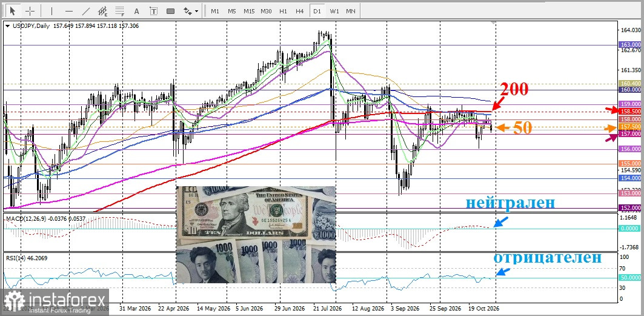Image resolution: width=644 pixels, height=316 pixels.
Task: Click the 19 Oct 2026 date label
Action: click(484, 308)
